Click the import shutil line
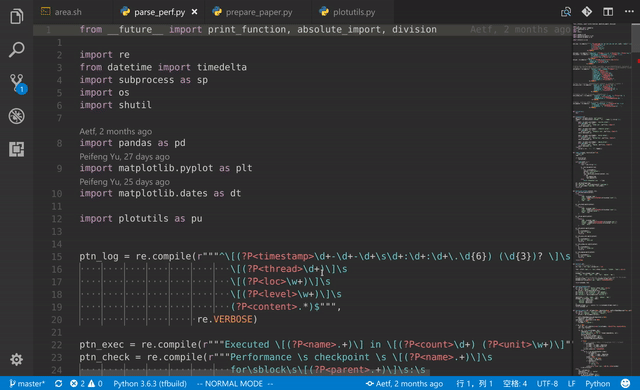The width and height of the screenshot is (640, 390). click(116, 105)
